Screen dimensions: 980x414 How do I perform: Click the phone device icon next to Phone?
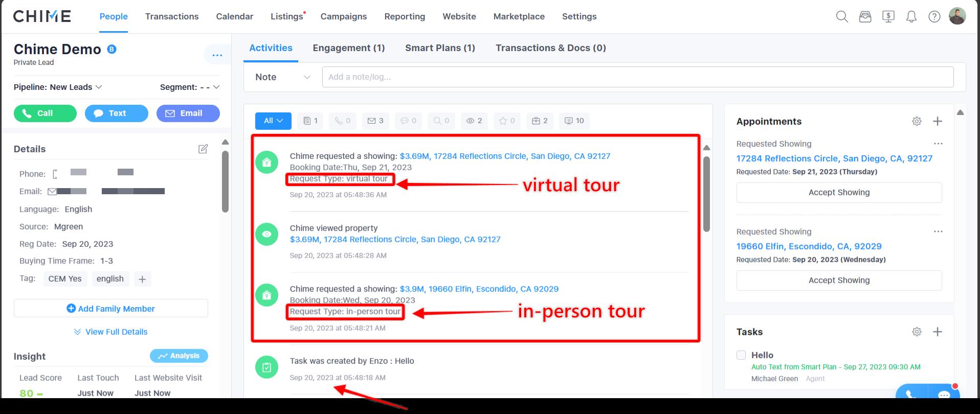point(55,174)
